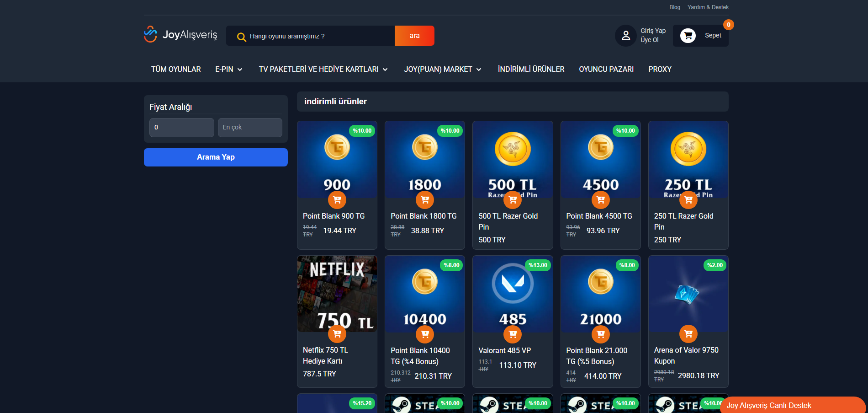868x413 pixels.
Task: Open the 250 TL Razer Gold Pin title
Action: 683,221
